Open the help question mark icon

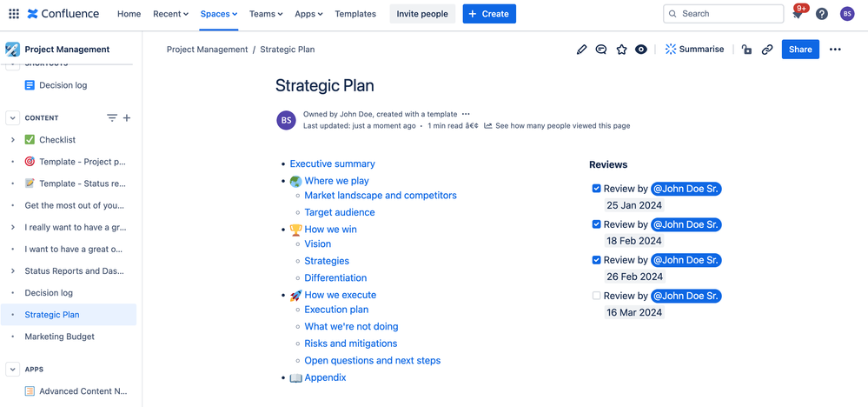pyautogui.click(x=822, y=14)
